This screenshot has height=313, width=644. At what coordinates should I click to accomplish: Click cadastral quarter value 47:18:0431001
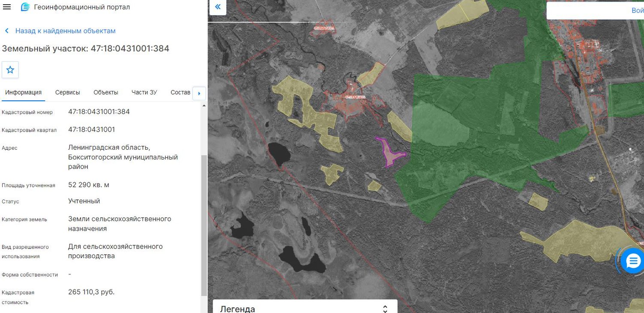[91, 129]
